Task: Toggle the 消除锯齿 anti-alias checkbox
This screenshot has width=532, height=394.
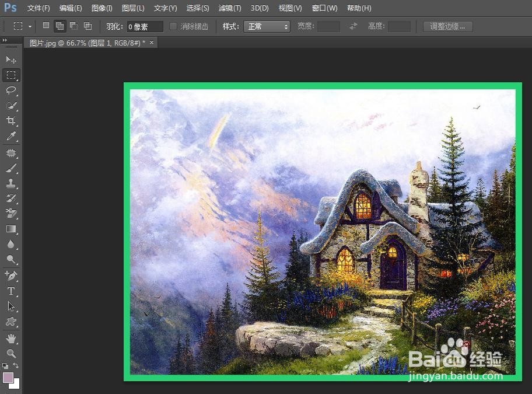Action: coord(173,26)
